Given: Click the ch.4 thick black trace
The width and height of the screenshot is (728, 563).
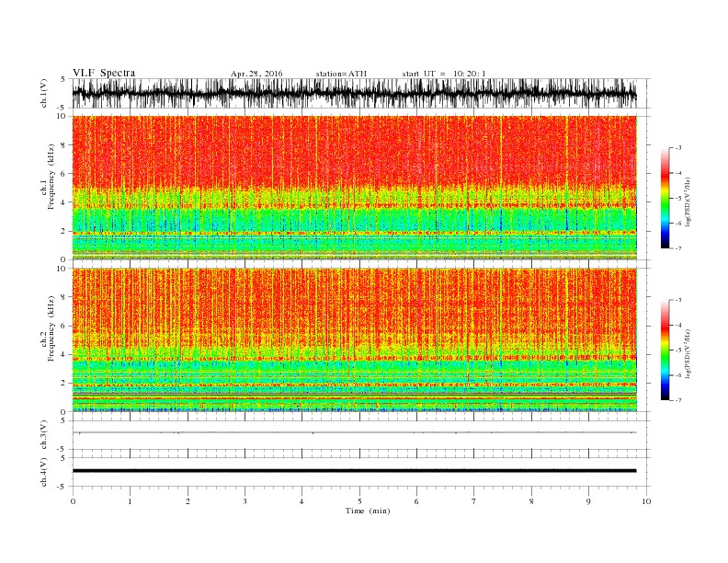Looking at the screenshot, I should pos(354,471).
